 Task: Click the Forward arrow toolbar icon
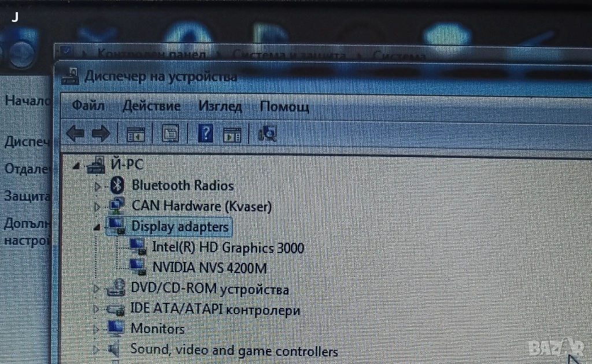pos(101,134)
